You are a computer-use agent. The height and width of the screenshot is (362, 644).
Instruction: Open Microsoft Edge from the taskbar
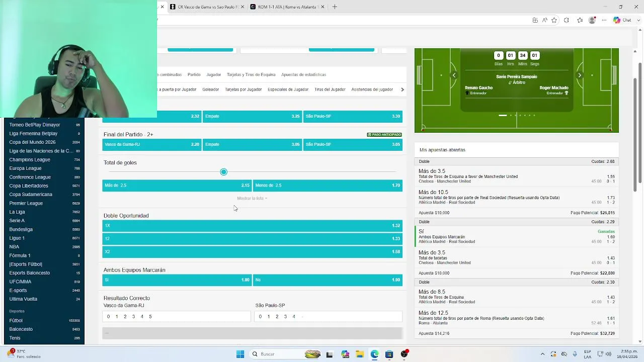(374, 354)
